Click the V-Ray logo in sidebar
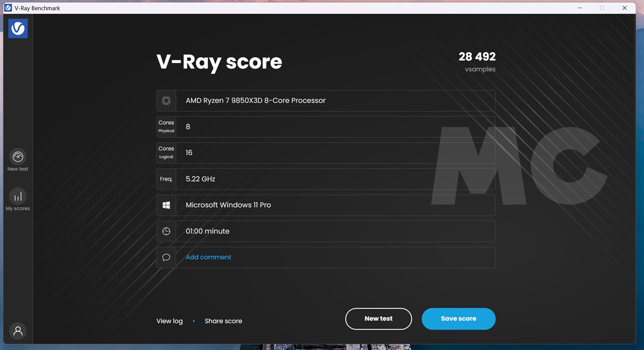 (18, 28)
